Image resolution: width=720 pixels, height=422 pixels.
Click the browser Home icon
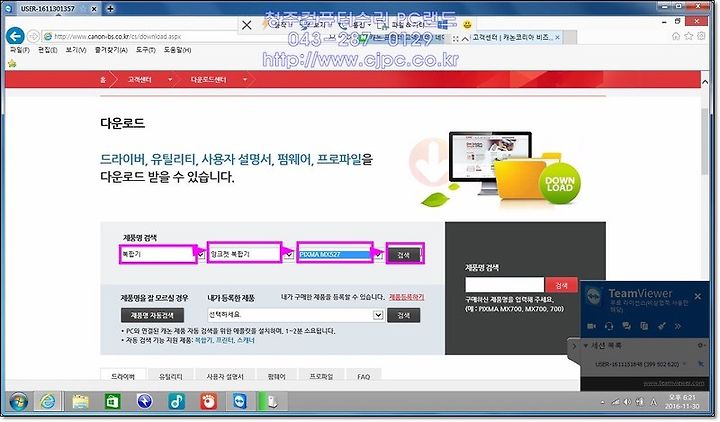[x=676, y=36]
